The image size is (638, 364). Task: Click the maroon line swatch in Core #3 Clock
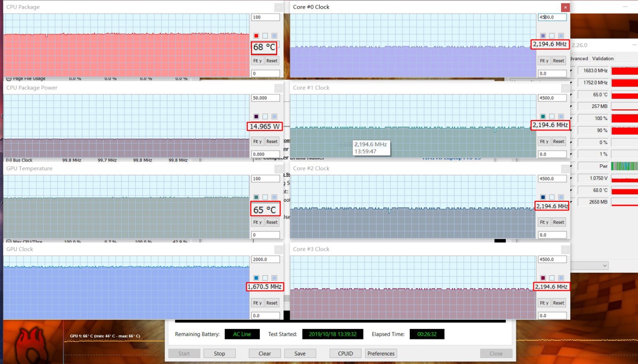point(543,278)
